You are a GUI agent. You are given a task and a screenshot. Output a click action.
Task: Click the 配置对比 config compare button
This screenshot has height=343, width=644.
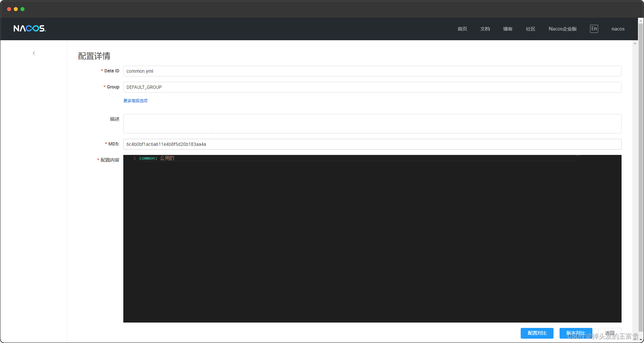pyautogui.click(x=537, y=333)
